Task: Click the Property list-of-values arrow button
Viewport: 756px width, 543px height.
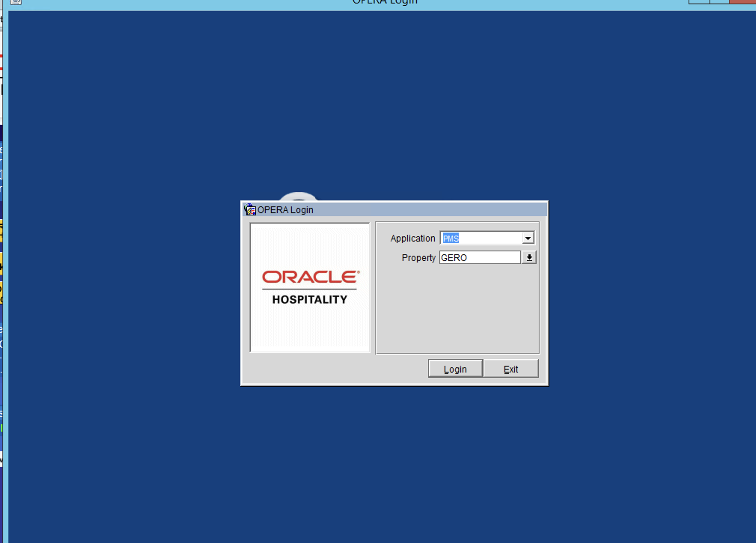Action: point(529,258)
